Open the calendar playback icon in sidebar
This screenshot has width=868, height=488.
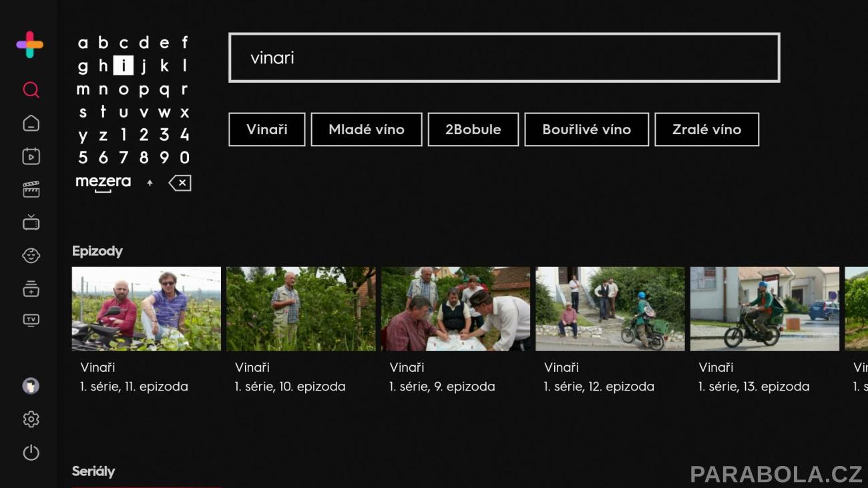coord(31,156)
